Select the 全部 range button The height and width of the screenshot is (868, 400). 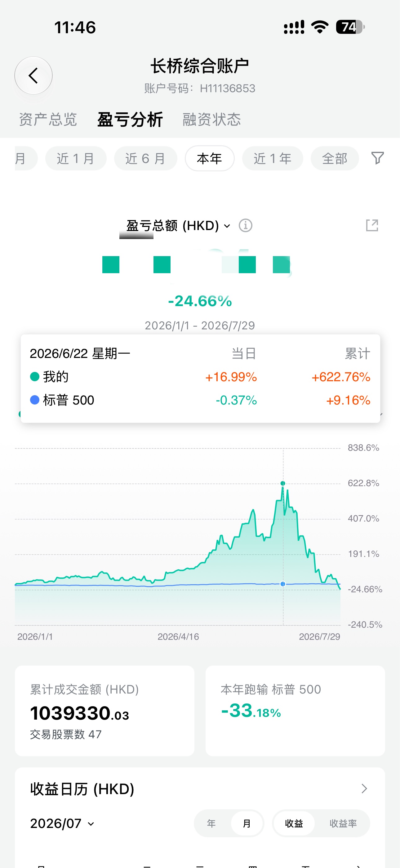pyautogui.click(x=335, y=158)
